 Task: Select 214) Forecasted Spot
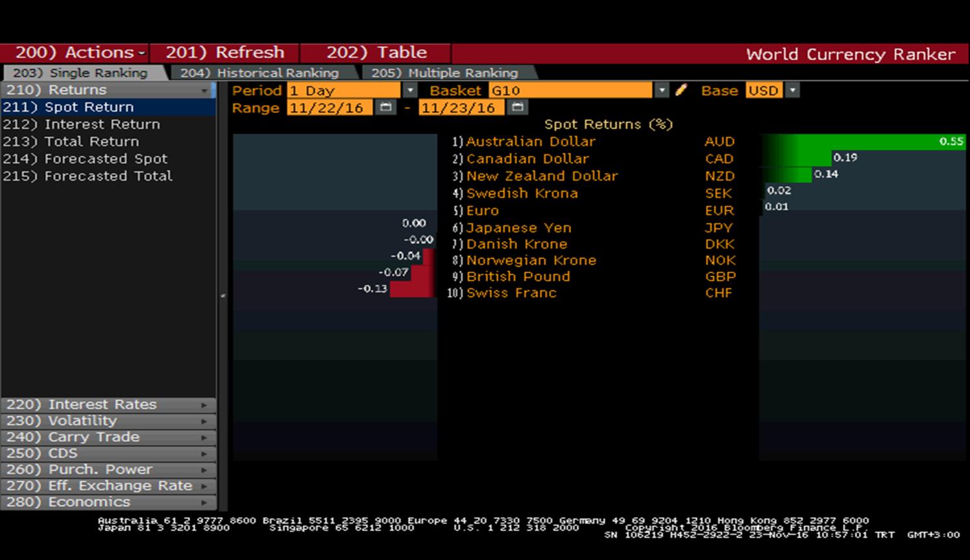[x=108, y=158]
